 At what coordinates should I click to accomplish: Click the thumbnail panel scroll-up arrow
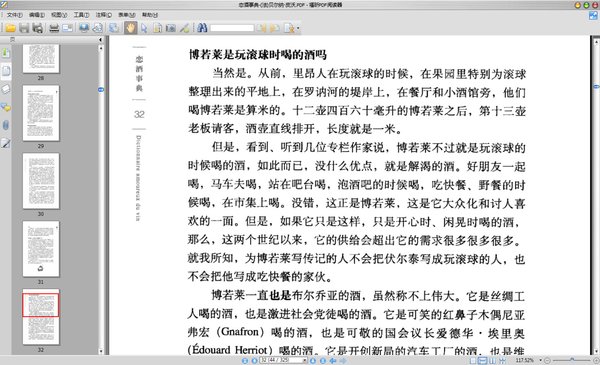coord(101,48)
